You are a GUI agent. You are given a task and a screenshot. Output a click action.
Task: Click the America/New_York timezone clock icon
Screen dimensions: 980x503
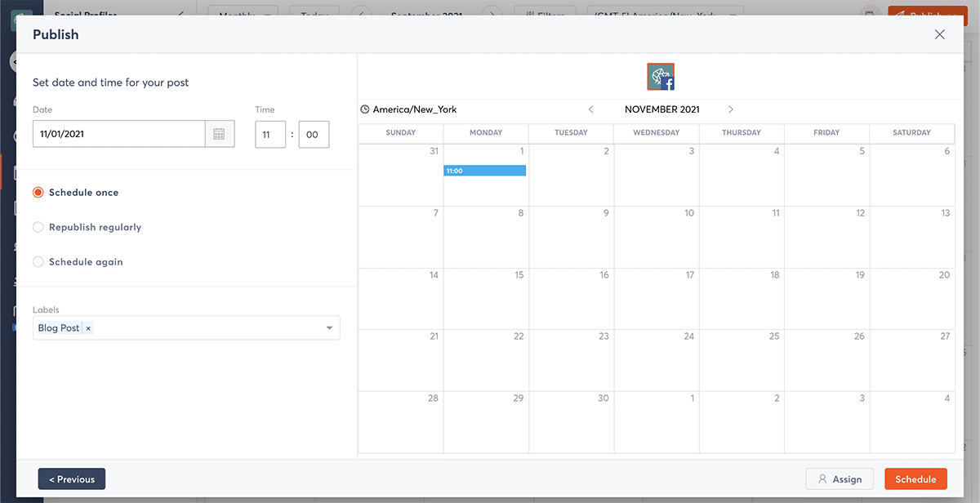click(365, 109)
